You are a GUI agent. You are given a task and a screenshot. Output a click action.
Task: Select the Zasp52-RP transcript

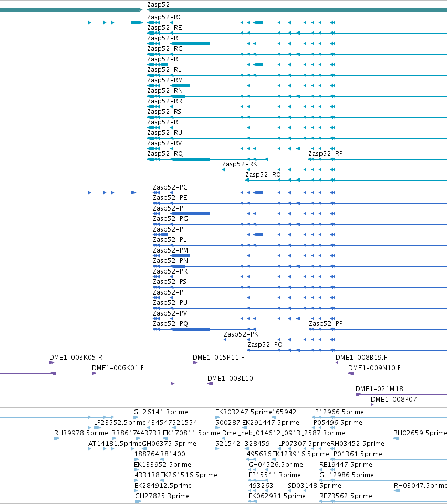click(x=326, y=154)
